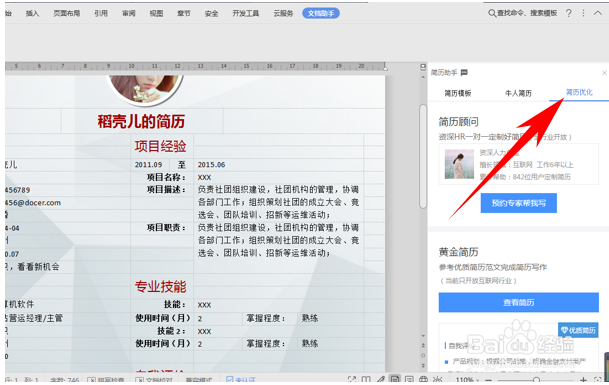Switch to web layout globe icon
Screen dimensions: 609x385
(x=423, y=380)
